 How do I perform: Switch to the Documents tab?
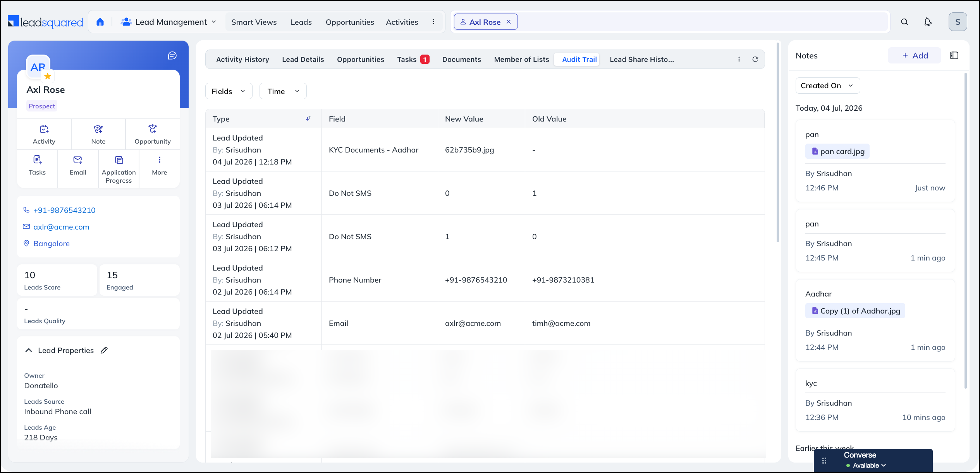pyautogui.click(x=462, y=59)
